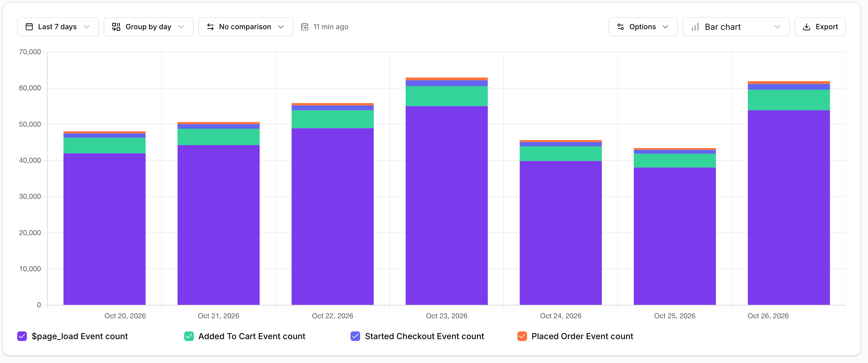Open the Last 7 days date range chevron
The height and width of the screenshot is (363, 868).
coord(87,27)
